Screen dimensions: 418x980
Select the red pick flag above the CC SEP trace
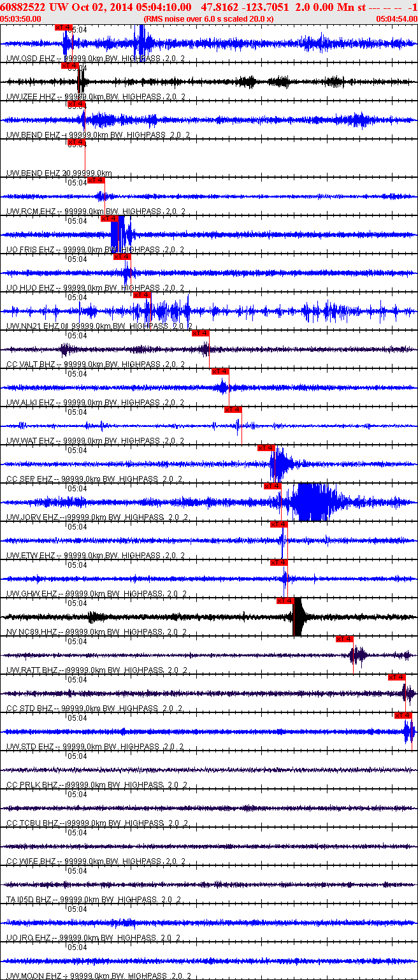(266, 448)
